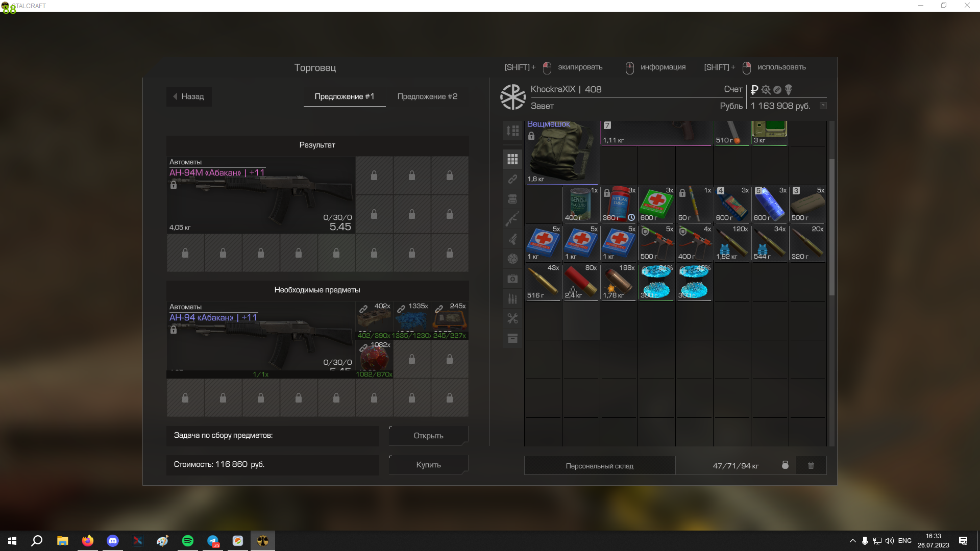Filter inventory by medkit category icon
Viewport: 980px width, 551px height.
pyautogui.click(x=512, y=279)
